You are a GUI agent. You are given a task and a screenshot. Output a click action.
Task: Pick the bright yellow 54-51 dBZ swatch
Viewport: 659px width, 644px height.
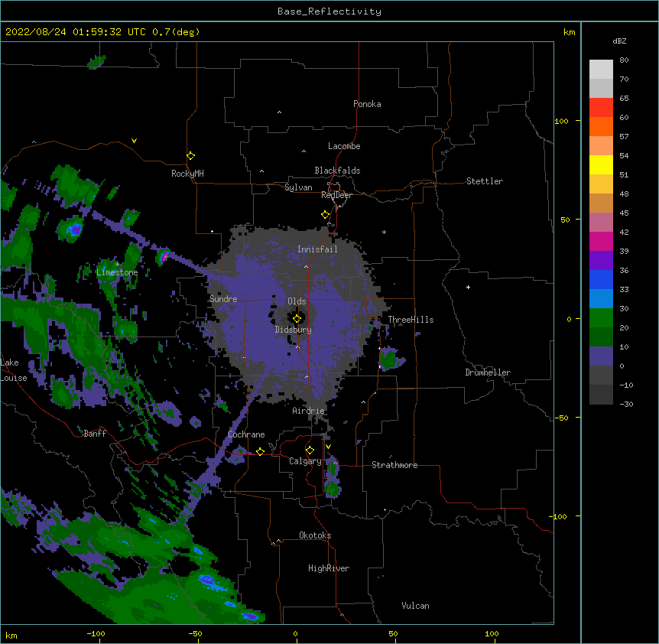click(601, 164)
